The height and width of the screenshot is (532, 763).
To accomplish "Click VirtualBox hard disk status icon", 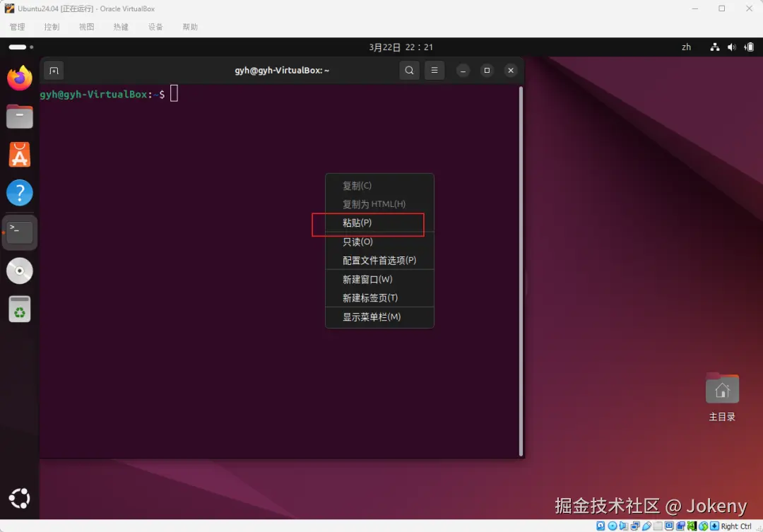I will coord(601,526).
